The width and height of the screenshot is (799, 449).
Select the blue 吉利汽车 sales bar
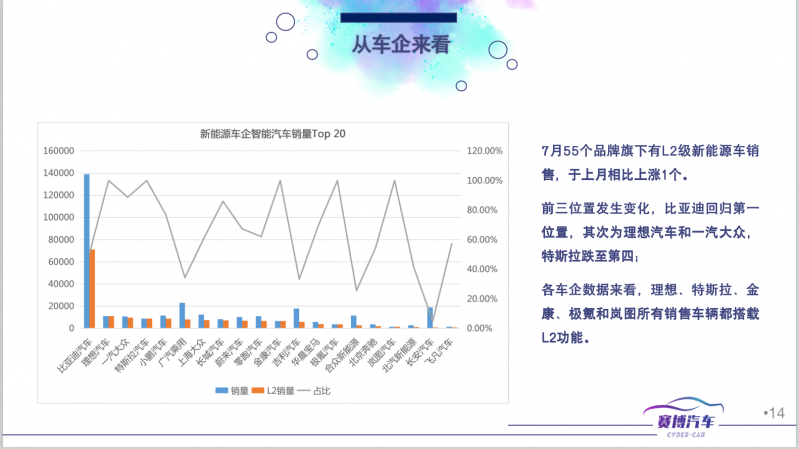pyautogui.click(x=297, y=318)
